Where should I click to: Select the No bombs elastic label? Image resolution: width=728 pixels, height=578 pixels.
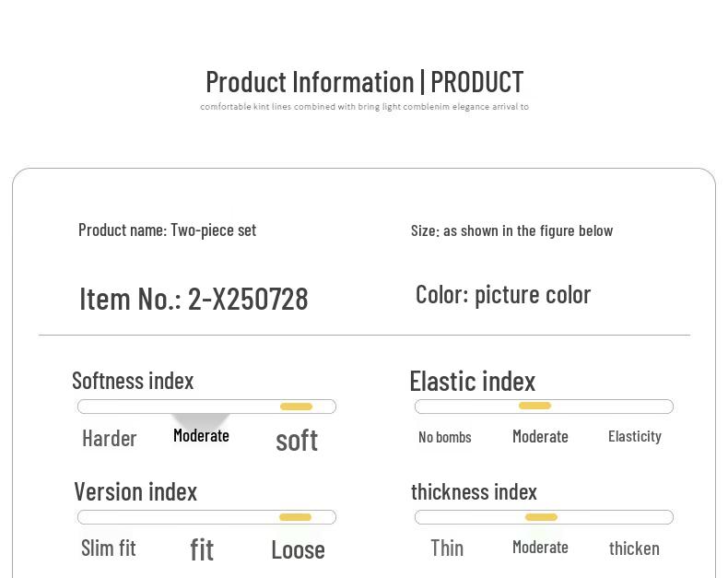(445, 437)
